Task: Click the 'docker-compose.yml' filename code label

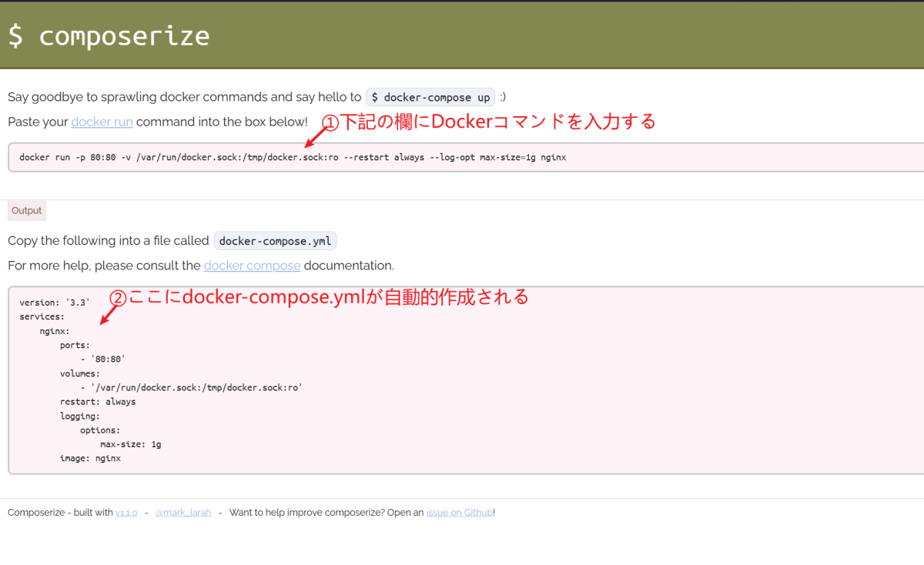Action: (x=275, y=241)
